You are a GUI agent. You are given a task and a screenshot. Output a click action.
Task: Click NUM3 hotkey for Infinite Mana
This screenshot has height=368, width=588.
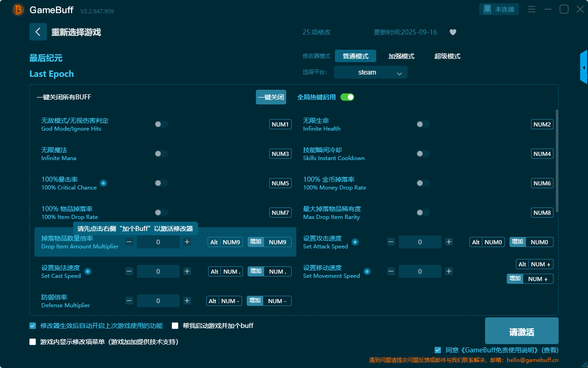pyautogui.click(x=280, y=154)
